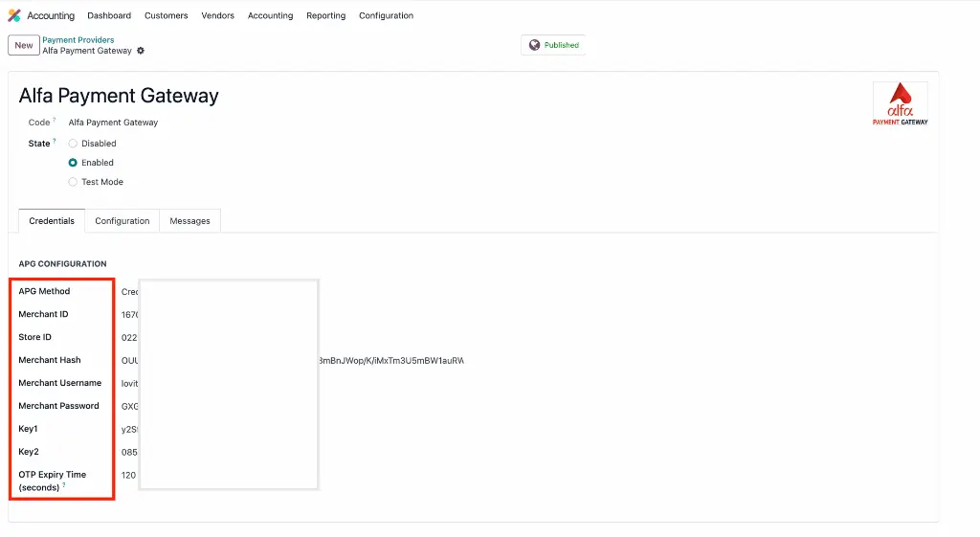Click the New button
The image size is (980, 537).
[24, 45]
